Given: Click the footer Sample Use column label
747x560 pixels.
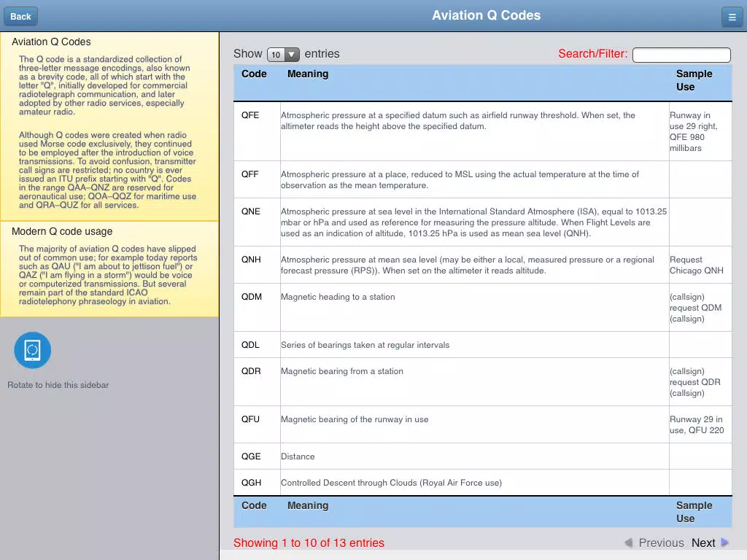Looking at the screenshot, I should coord(694,512).
